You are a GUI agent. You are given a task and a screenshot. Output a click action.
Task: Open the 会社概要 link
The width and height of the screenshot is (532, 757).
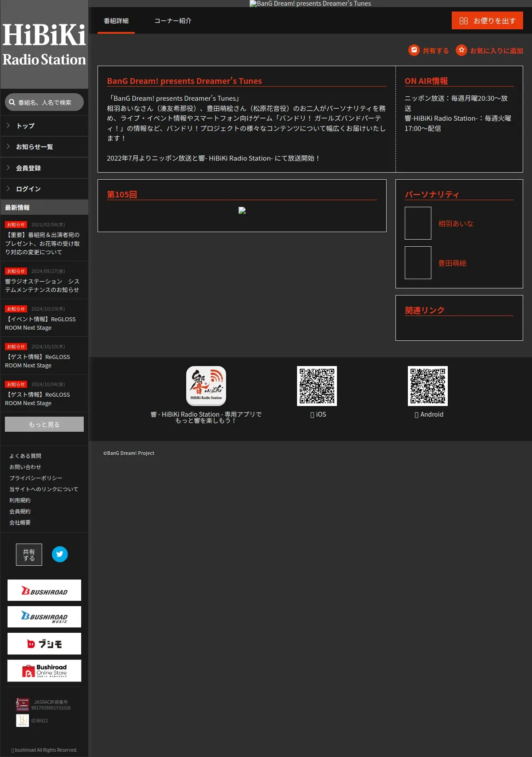tap(20, 522)
